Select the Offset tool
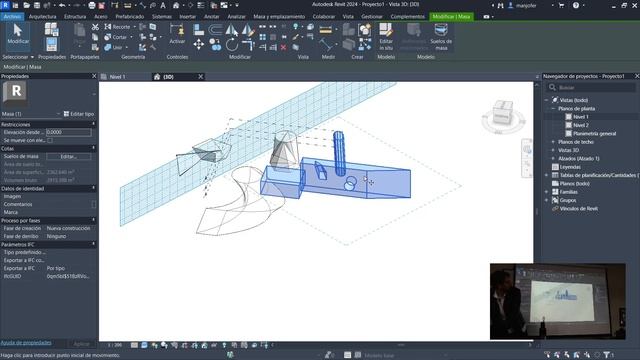This screenshot has height=360, width=640. click(x=215, y=30)
